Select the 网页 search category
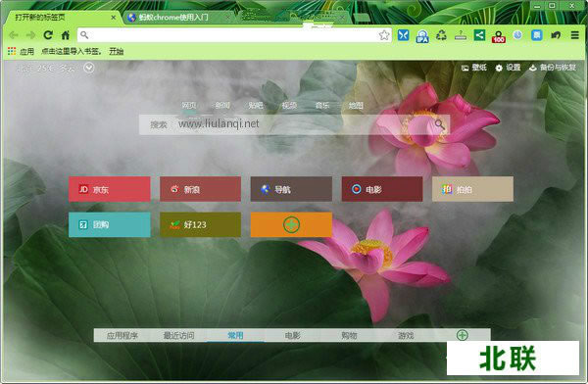This screenshot has height=384, width=588. [189, 106]
